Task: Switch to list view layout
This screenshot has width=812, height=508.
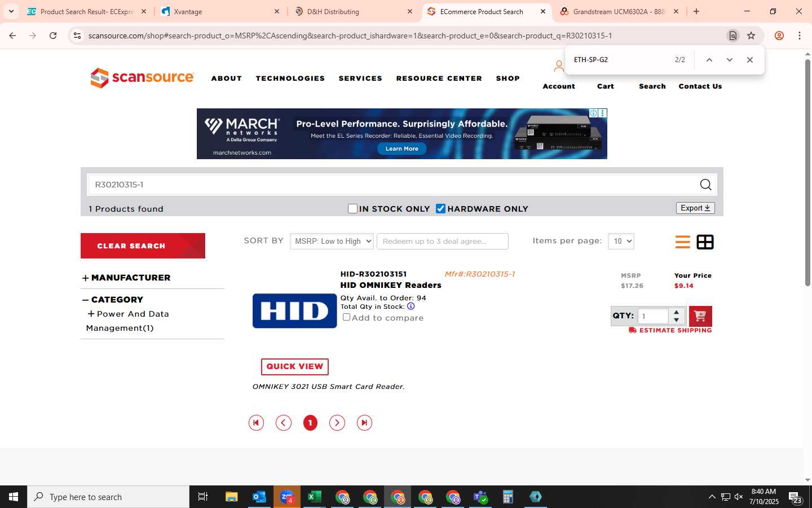Action: pos(682,242)
